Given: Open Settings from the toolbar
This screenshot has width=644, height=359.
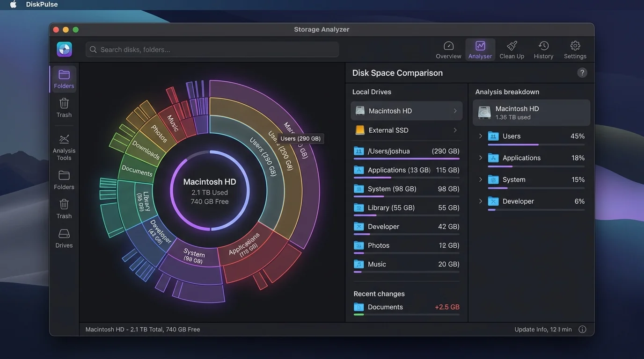Looking at the screenshot, I should coord(575,50).
